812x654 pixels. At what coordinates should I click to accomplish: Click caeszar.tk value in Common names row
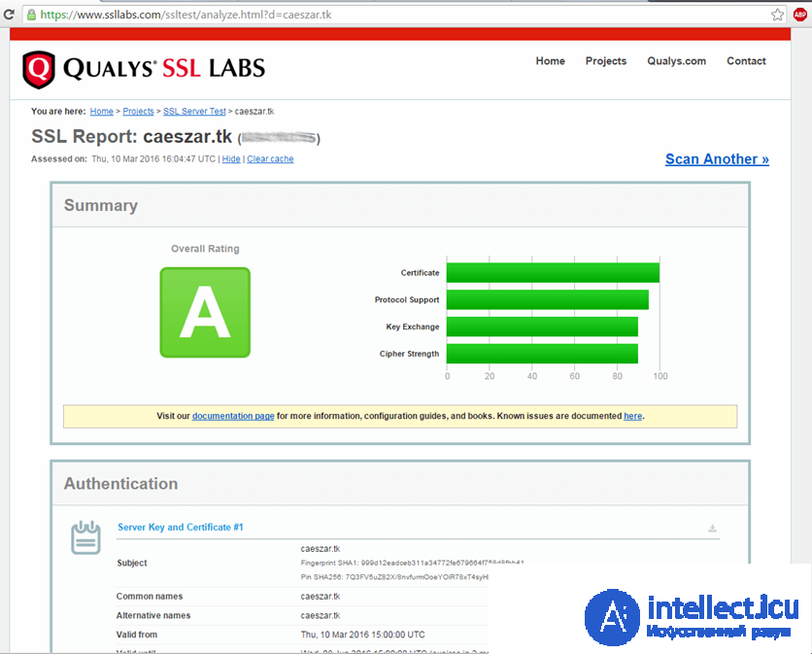tap(321, 597)
